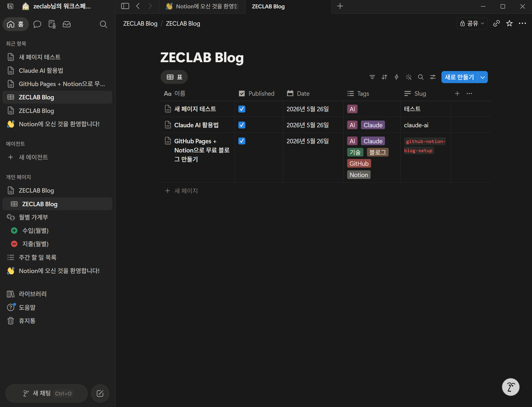Click the sidebar search magnifier icon
532x407 pixels.
point(103,24)
